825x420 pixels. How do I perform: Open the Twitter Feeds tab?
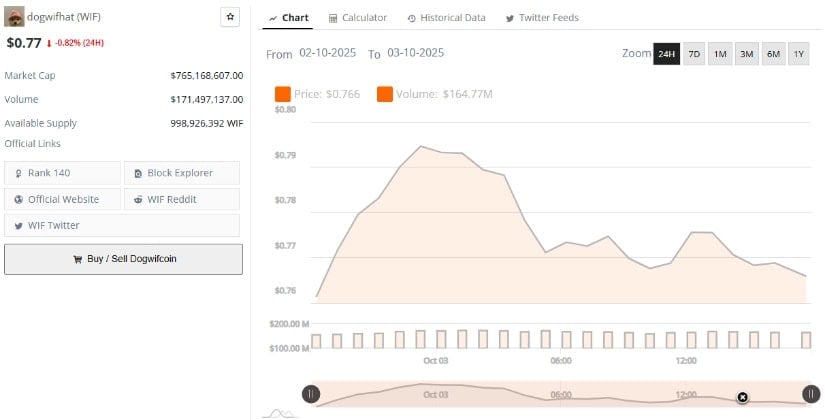coord(541,18)
